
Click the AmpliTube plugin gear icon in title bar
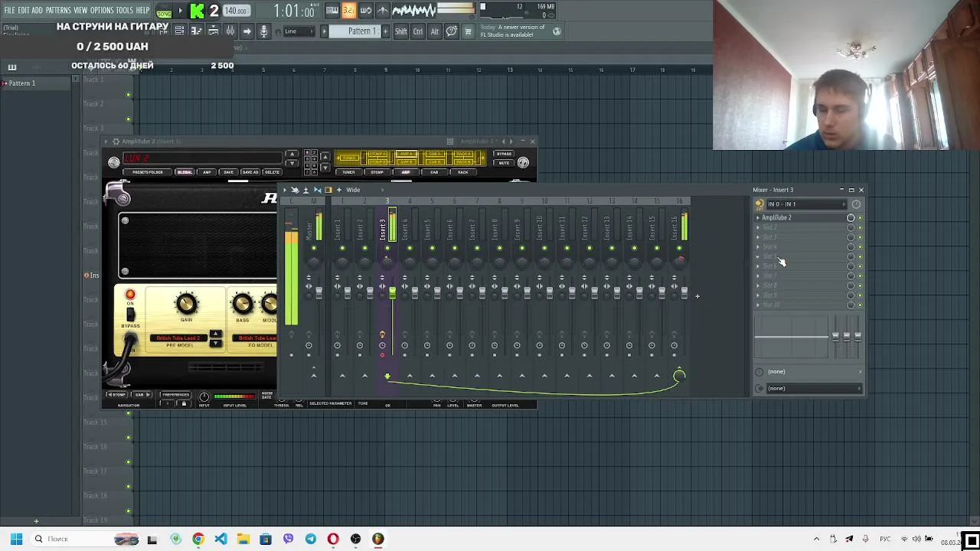point(116,142)
